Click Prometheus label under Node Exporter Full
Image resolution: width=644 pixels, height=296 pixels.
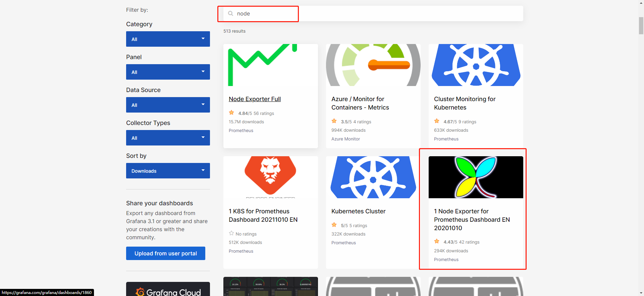[241, 131]
